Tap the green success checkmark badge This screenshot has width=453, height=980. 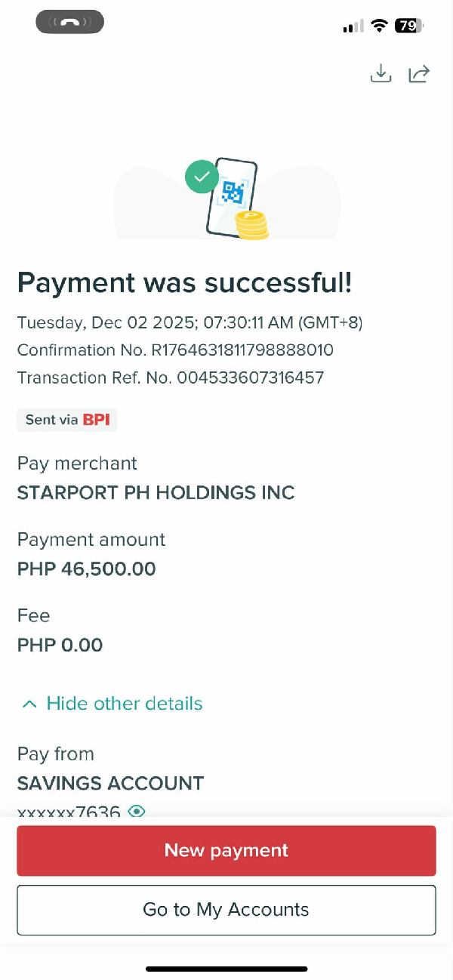pos(202,177)
